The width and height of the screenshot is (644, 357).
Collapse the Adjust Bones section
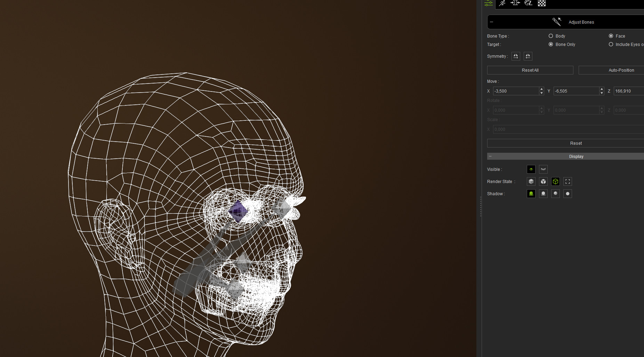(491, 22)
